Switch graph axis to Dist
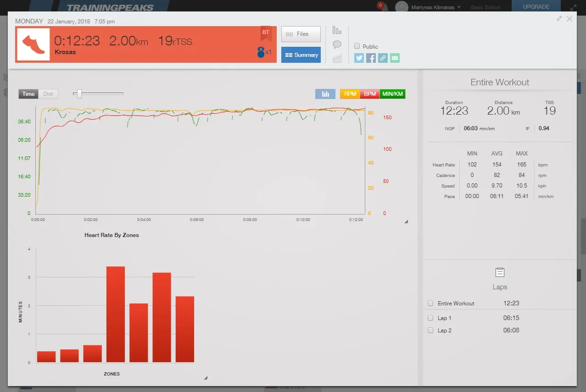Viewport: 586px width, 392px height. 48,94
